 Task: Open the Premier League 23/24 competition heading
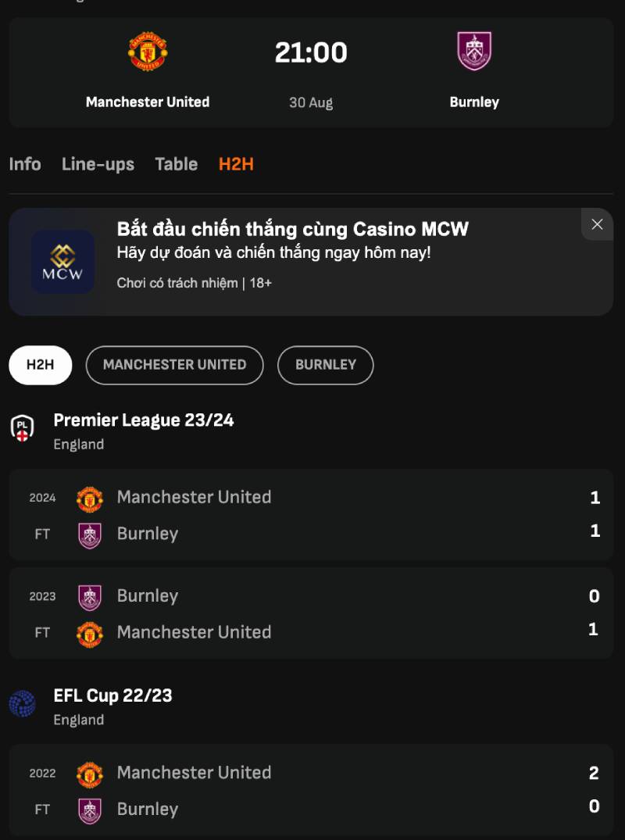point(144,420)
